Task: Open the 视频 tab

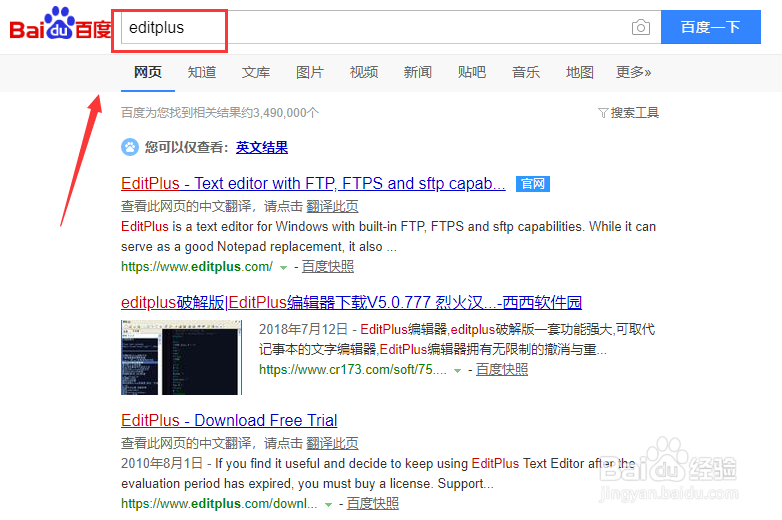Action: pyautogui.click(x=364, y=72)
